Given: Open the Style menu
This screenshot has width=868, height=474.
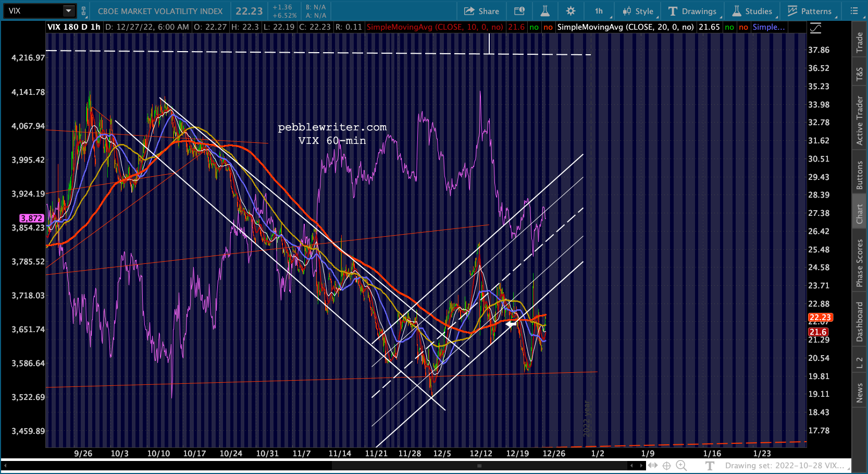Looking at the screenshot, I should [638, 11].
